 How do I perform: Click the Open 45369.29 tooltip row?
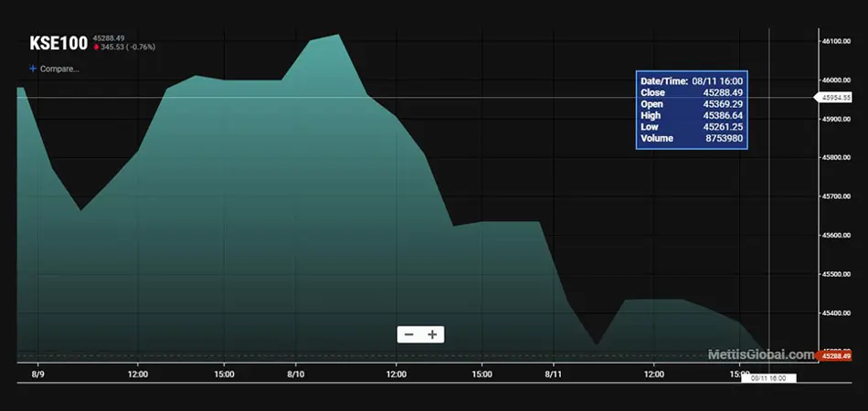[692, 104]
